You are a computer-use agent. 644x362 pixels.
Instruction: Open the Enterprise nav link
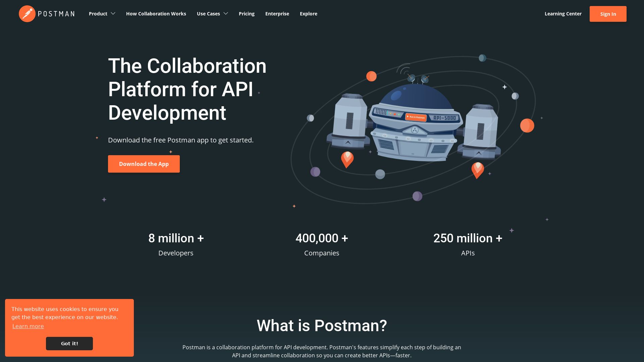tap(277, 14)
